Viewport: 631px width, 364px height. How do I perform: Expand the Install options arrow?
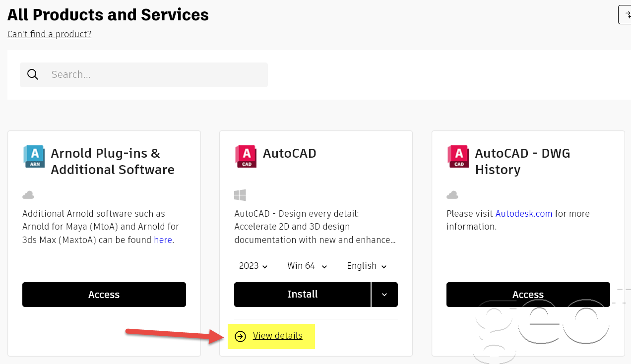click(384, 295)
